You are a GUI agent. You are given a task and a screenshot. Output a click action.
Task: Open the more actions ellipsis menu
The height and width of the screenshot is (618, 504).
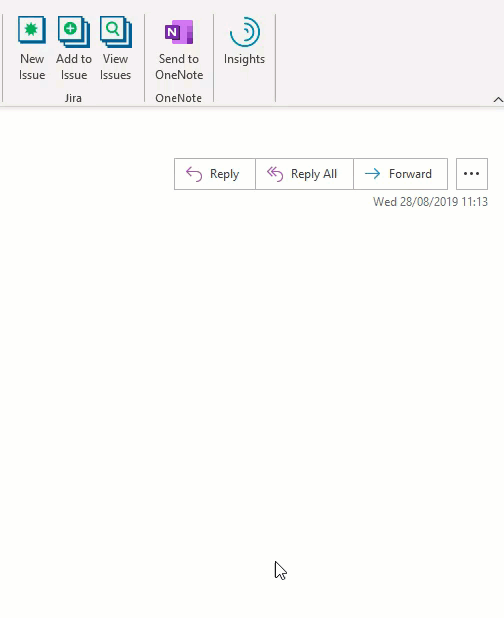[472, 174]
